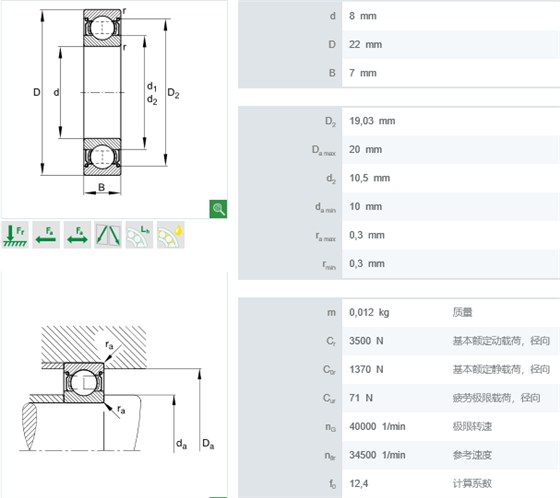Click the bearing lubrication oil drop icon

coord(171,235)
